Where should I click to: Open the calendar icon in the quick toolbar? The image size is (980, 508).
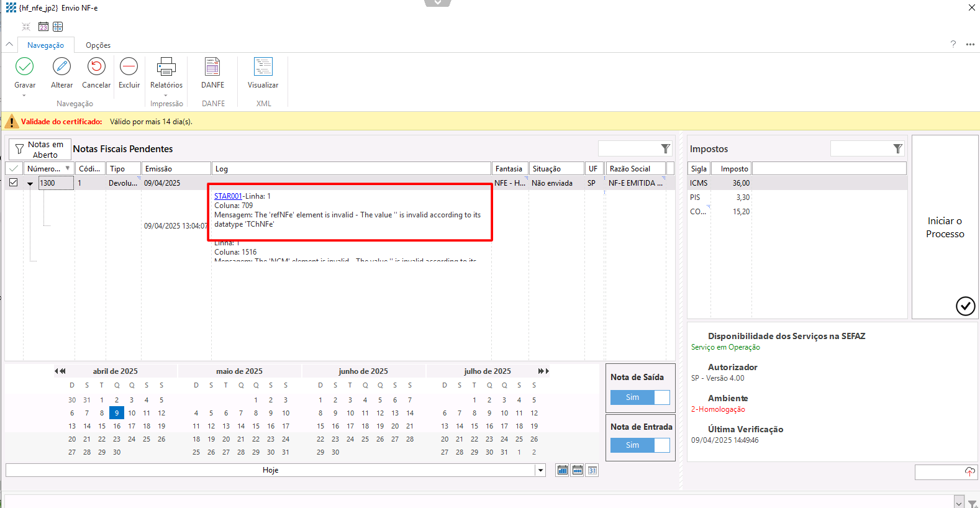43,27
